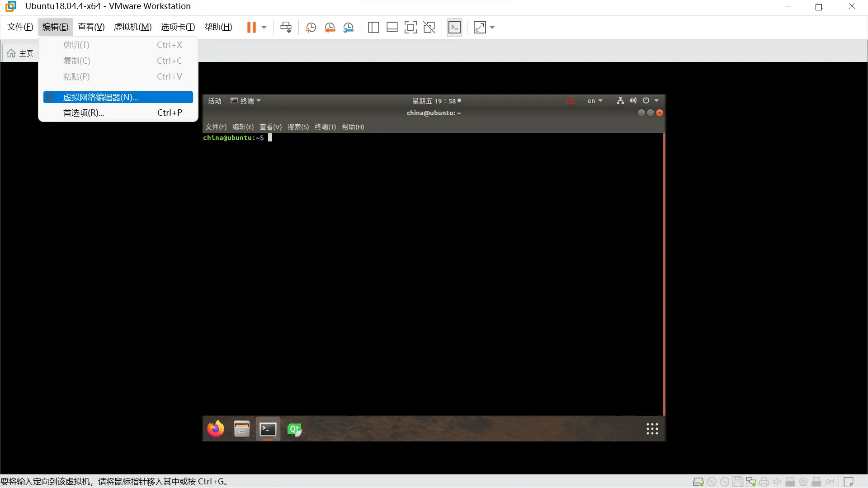Click the Terminal icon in the dock
Viewport: 868px width, 488px height.
click(268, 429)
